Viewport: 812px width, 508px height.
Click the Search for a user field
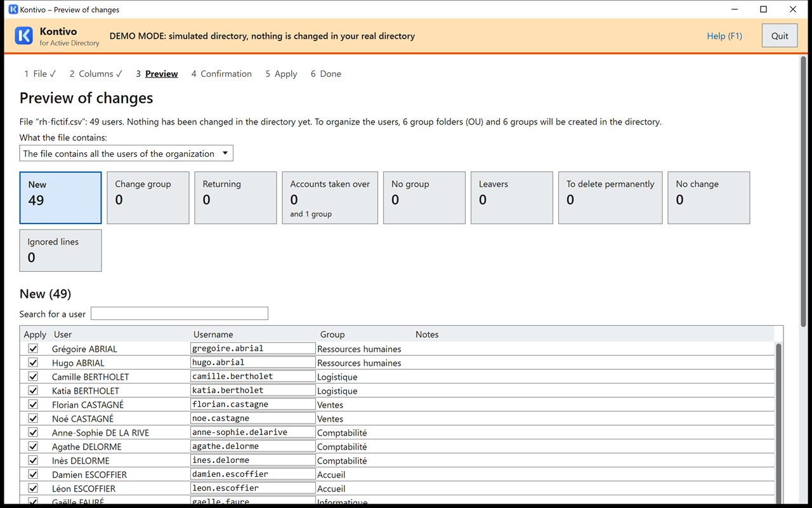(x=180, y=313)
